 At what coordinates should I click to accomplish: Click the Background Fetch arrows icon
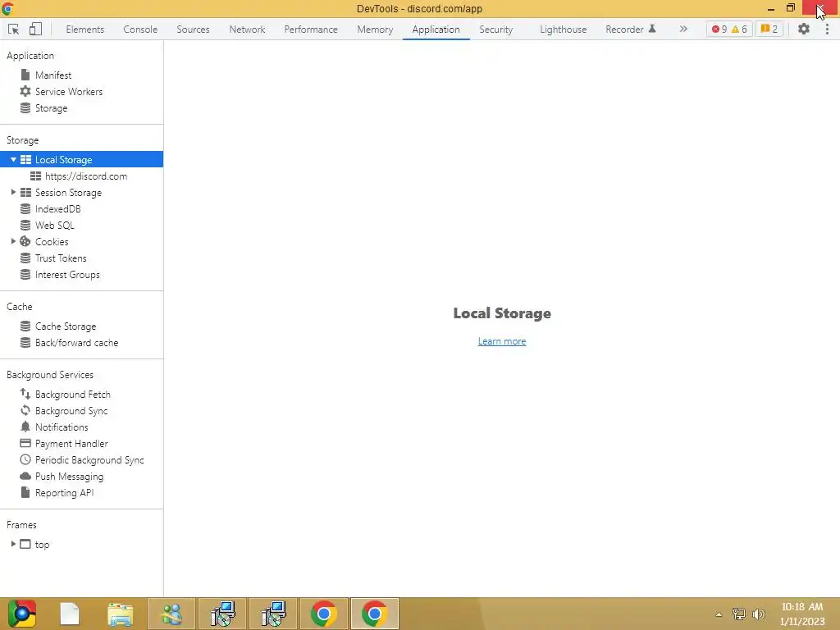tap(25, 394)
